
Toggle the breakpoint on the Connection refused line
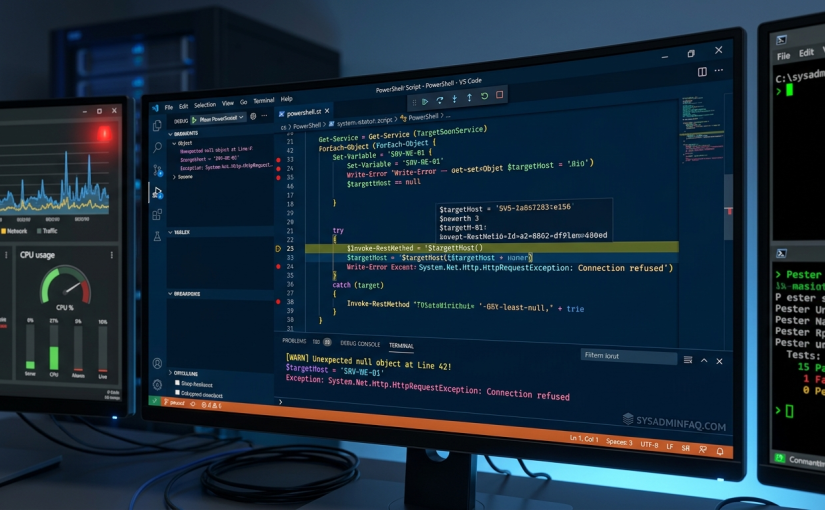click(x=278, y=266)
